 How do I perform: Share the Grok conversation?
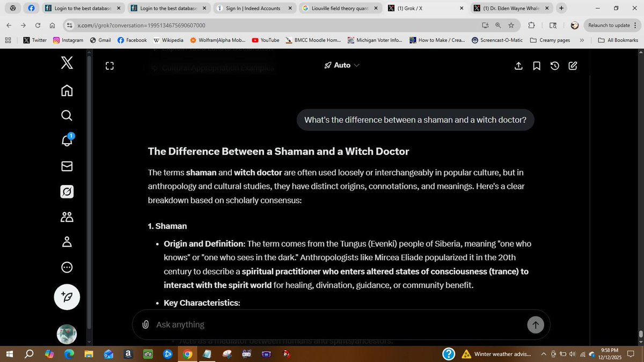pos(518,65)
